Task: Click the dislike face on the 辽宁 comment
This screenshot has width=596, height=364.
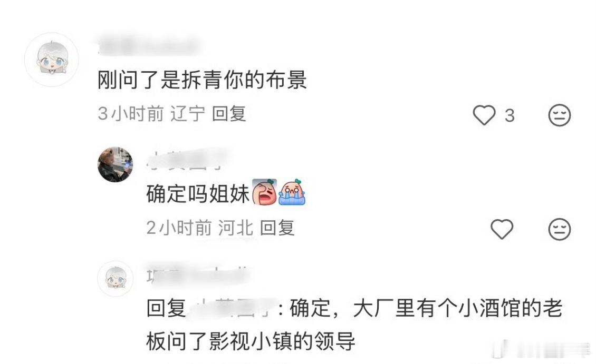Action: (x=560, y=115)
